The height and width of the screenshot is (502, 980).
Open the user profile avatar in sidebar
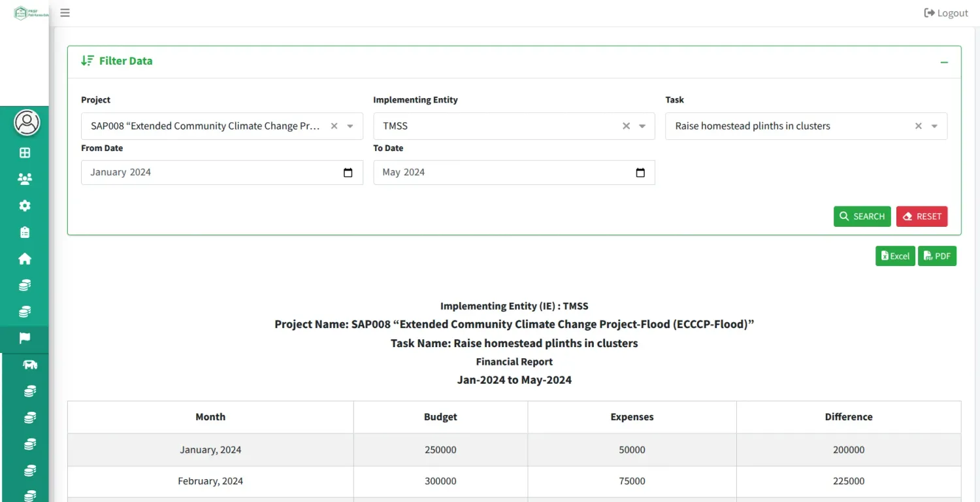pos(27,122)
